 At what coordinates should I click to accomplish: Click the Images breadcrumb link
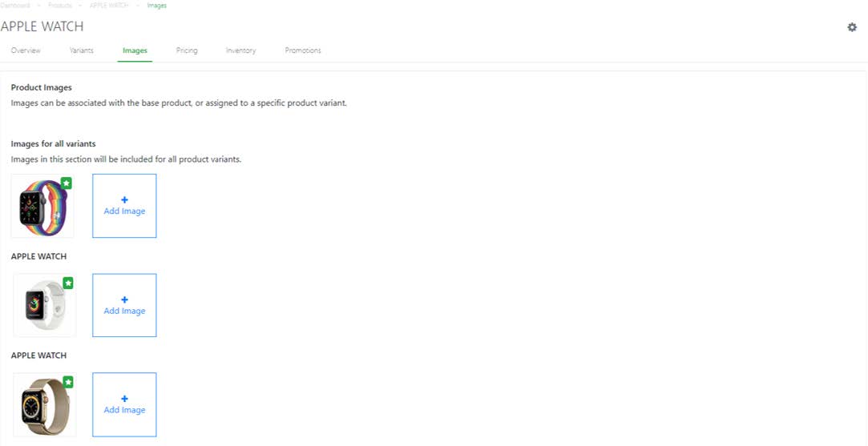(157, 6)
